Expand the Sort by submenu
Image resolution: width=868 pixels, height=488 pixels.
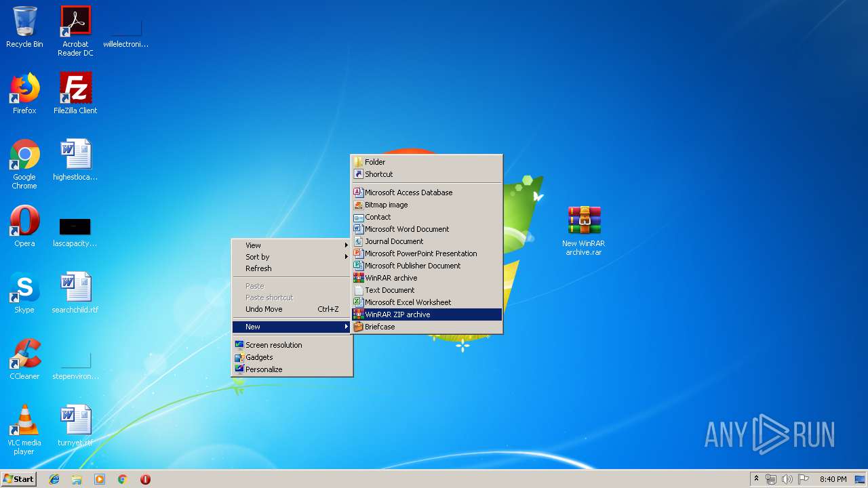coord(292,257)
